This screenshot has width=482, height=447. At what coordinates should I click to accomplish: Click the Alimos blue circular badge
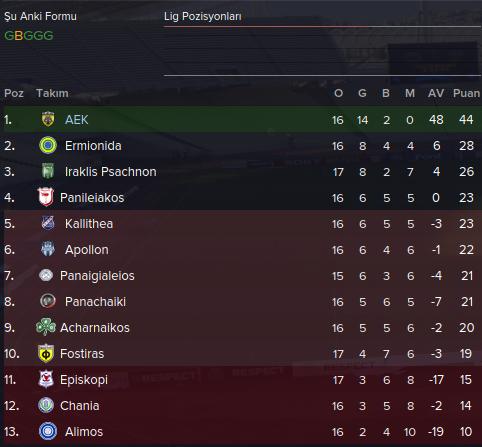(48, 431)
